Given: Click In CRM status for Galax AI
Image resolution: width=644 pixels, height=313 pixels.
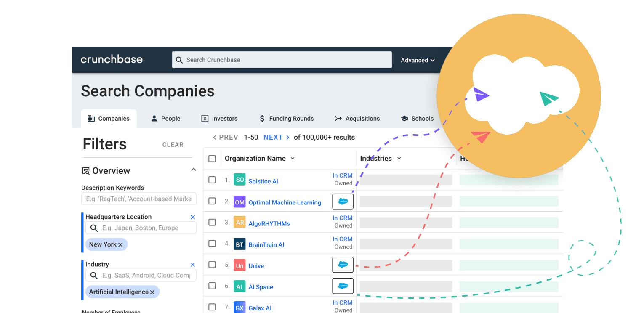Looking at the screenshot, I should click(343, 302).
